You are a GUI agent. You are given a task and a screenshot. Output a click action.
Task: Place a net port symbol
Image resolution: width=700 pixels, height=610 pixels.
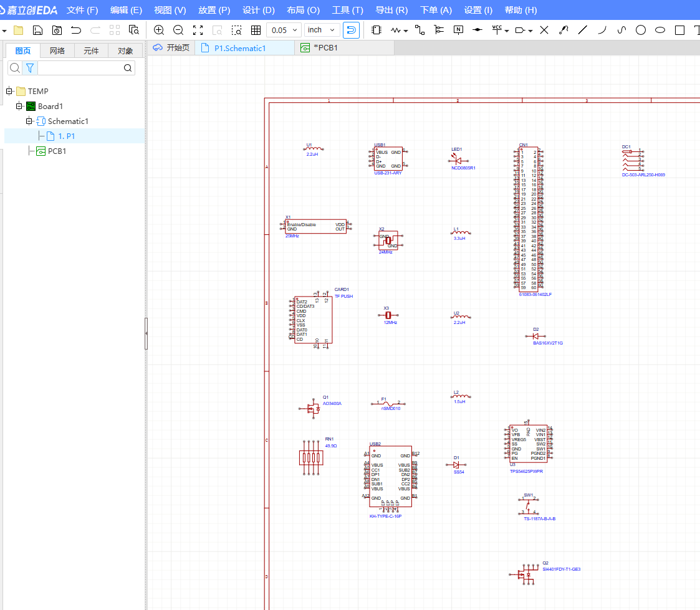point(520,31)
